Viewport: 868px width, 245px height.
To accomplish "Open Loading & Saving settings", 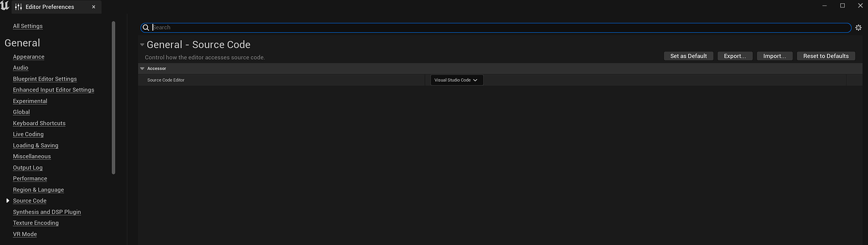I will (35, 146).
